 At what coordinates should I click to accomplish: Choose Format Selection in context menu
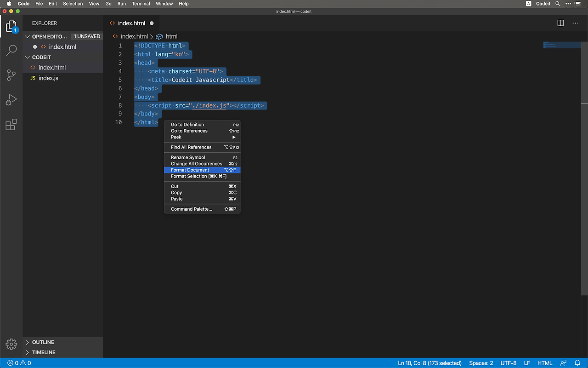tap(202, 176)
